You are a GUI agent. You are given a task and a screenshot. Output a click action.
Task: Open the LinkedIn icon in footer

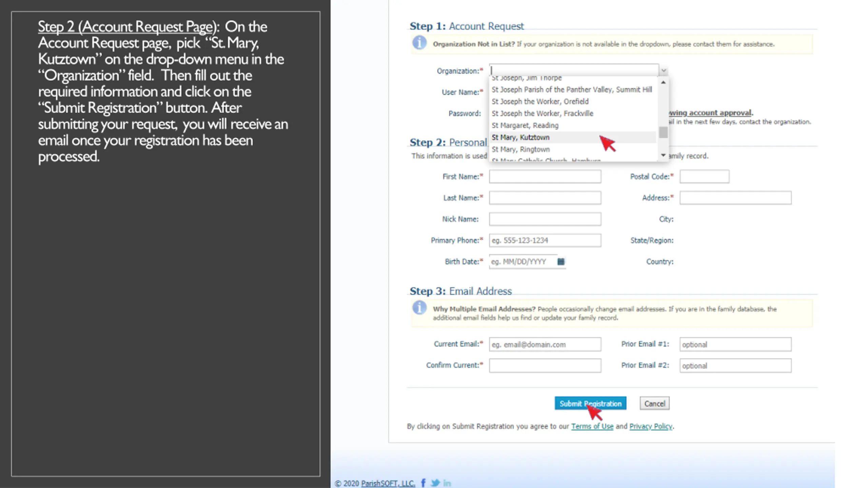tap(447, 483)
